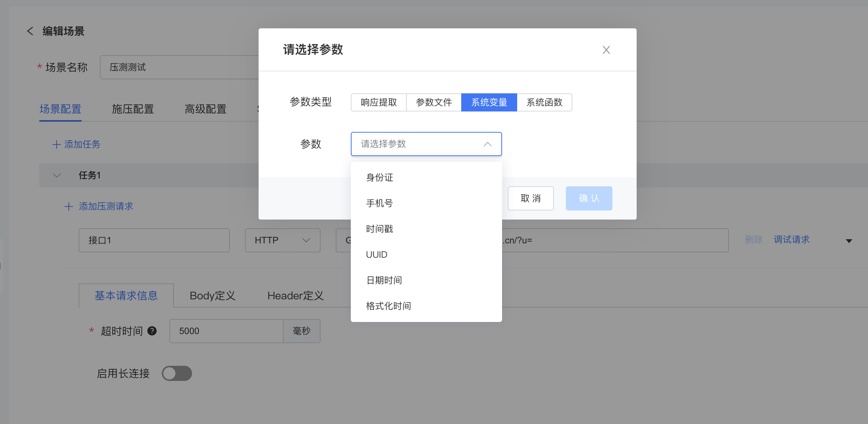Open the Body定义 tab

click(x=212, y=296)
